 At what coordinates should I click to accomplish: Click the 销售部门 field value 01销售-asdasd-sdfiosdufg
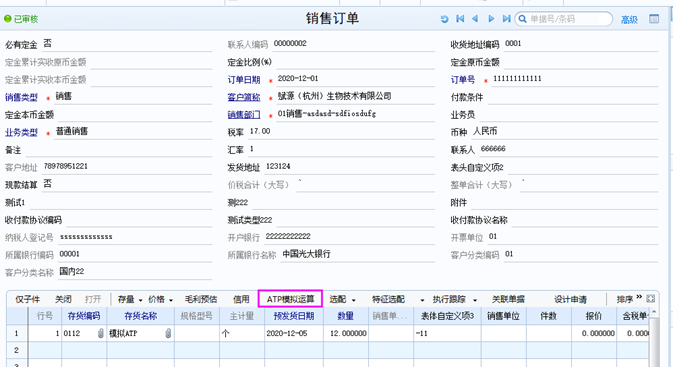(x=355, y=114)
